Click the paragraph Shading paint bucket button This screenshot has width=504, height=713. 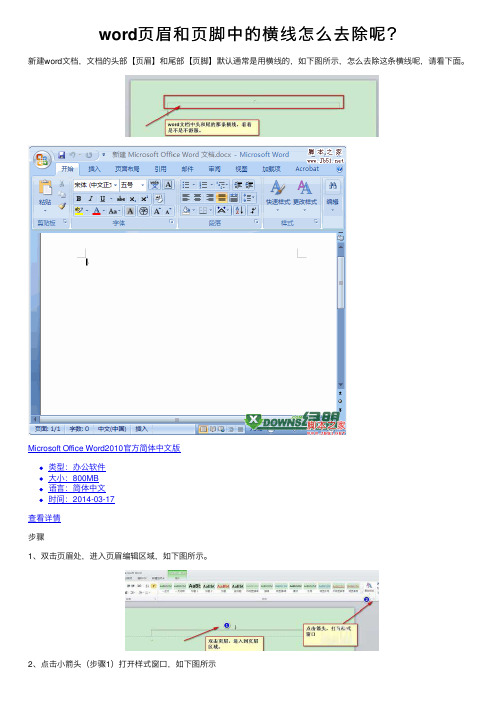pos(186,210)
